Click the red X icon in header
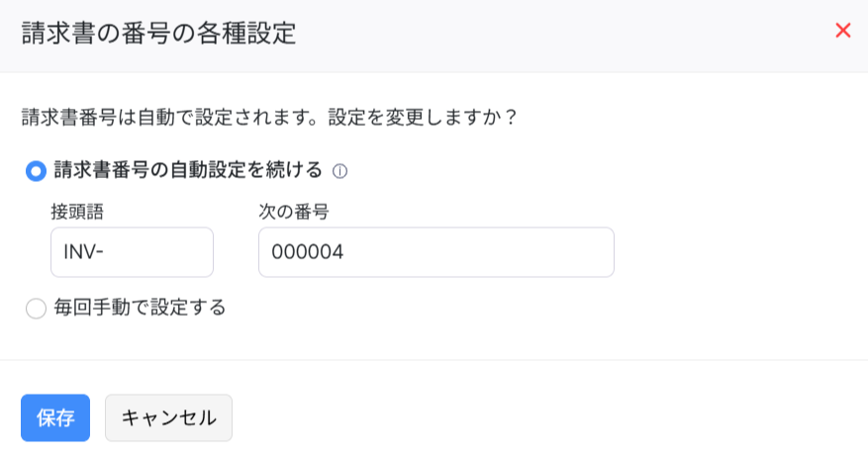Image resolution: width=868 pixels, height=454 pixels. [x=843, y=31]
